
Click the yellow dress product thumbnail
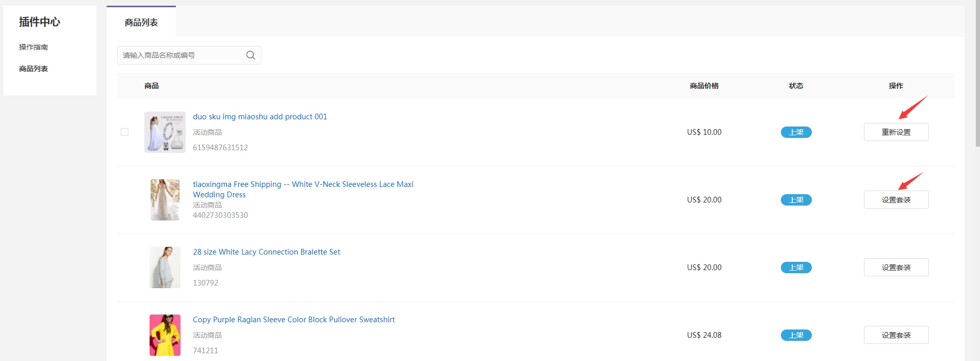tap(165, 335)
